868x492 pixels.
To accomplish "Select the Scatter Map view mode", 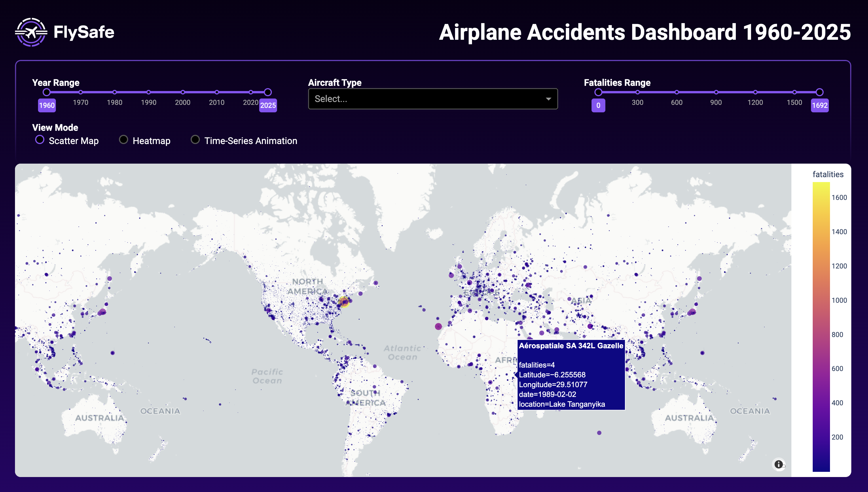I will click(40, 139).
